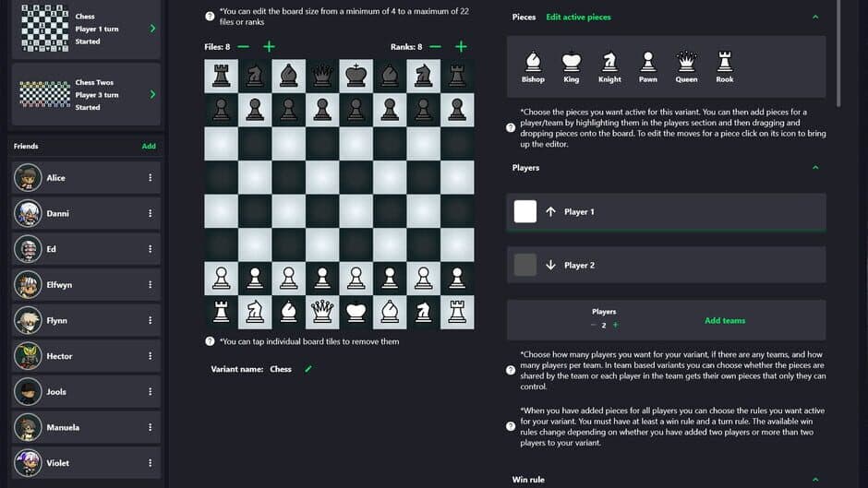Screen dimensions: 868x488
Task: Select the King piece icon
Action: coord(572,62)
